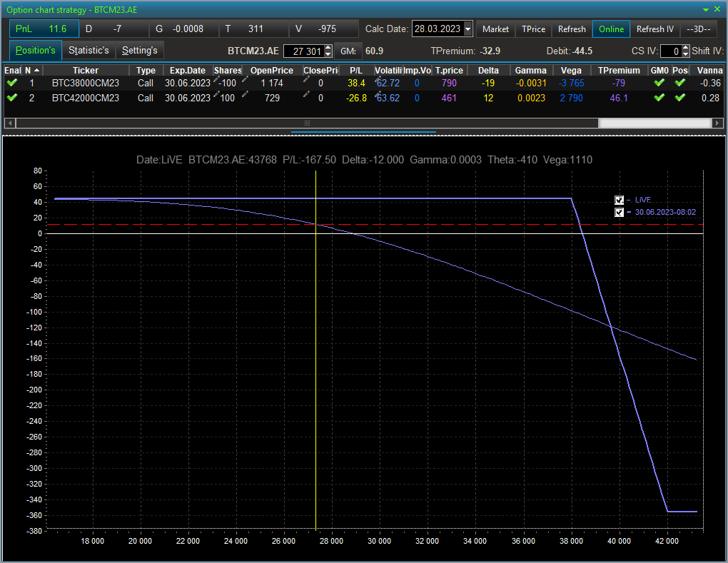Edit OpenPrice pencil icon for BTC42000CM23

click(x=245, y=95)
